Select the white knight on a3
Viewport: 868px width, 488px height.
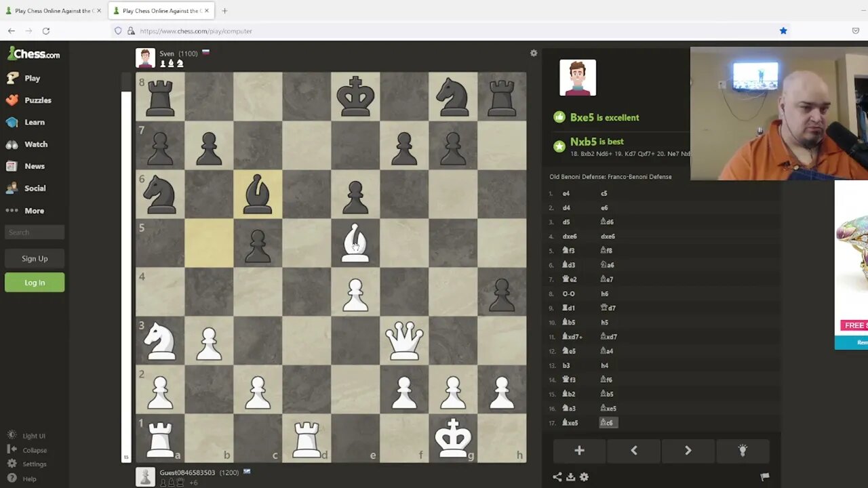[x=160, y=340]
